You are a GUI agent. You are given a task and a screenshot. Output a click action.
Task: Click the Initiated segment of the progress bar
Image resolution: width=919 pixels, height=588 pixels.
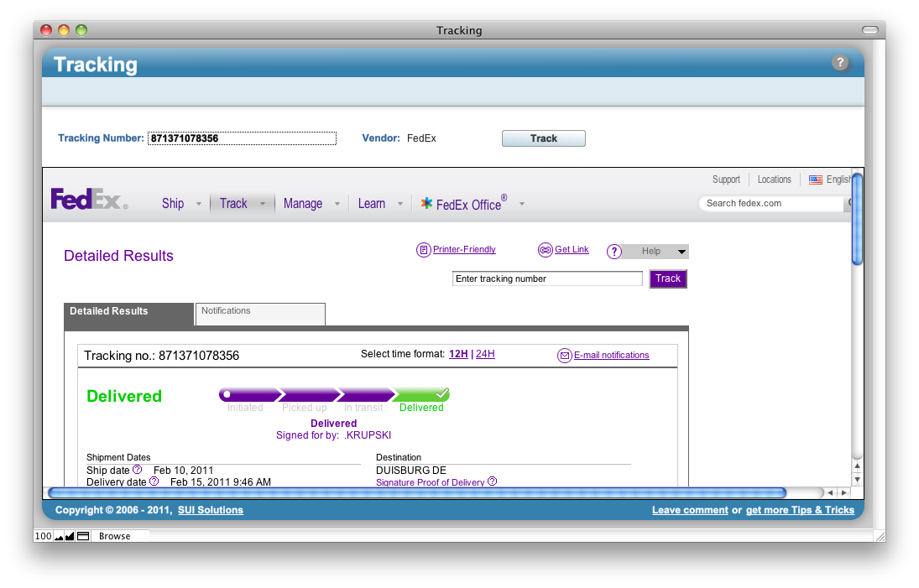click(248, 394)
